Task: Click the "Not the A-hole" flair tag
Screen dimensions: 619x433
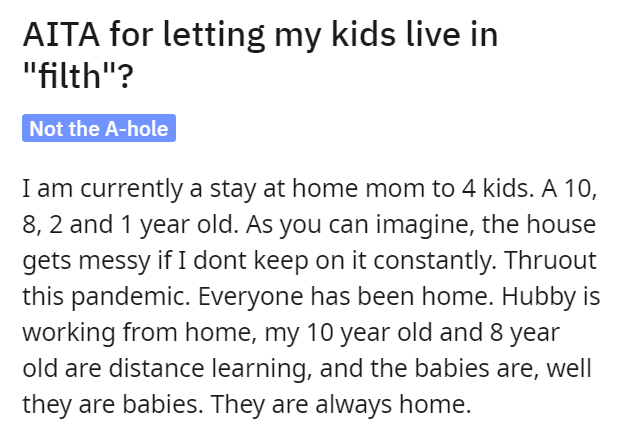Action: (99, 128)
